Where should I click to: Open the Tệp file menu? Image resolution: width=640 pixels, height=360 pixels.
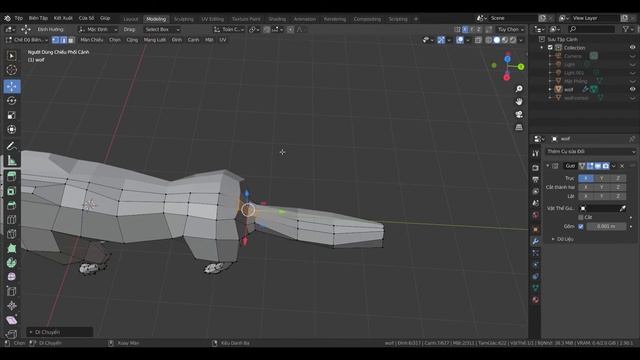[x=19, y=18]
